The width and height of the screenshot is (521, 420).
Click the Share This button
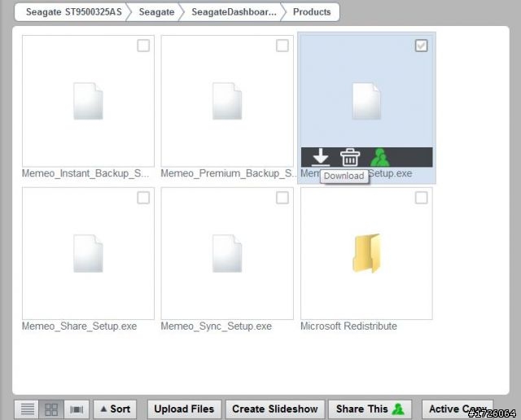point(370,409)
